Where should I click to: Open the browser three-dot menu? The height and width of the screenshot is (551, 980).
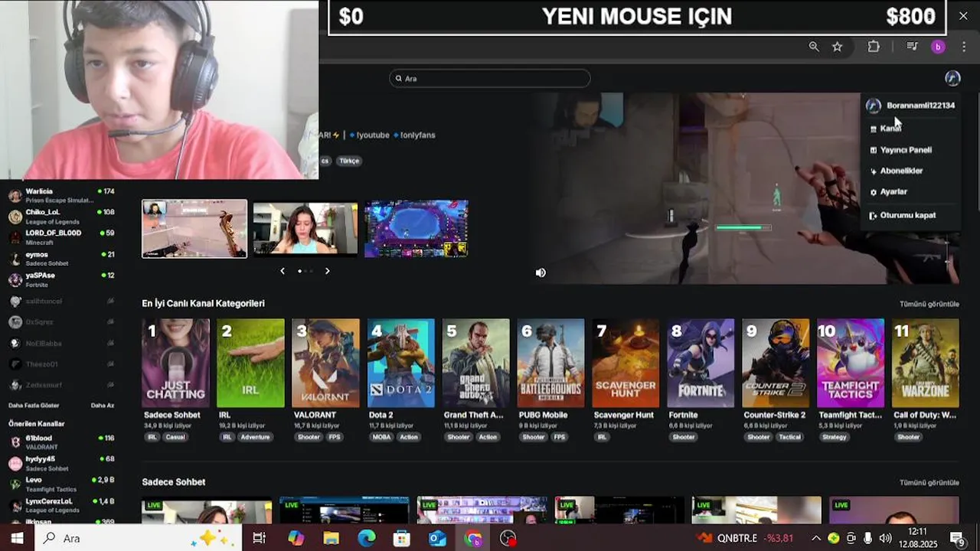(964, 47)
